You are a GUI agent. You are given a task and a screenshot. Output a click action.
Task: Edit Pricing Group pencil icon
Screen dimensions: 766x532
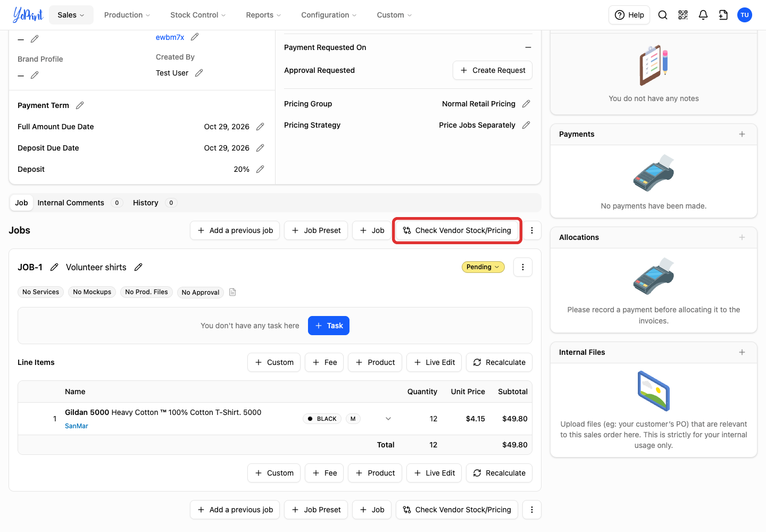coord(526,104)
